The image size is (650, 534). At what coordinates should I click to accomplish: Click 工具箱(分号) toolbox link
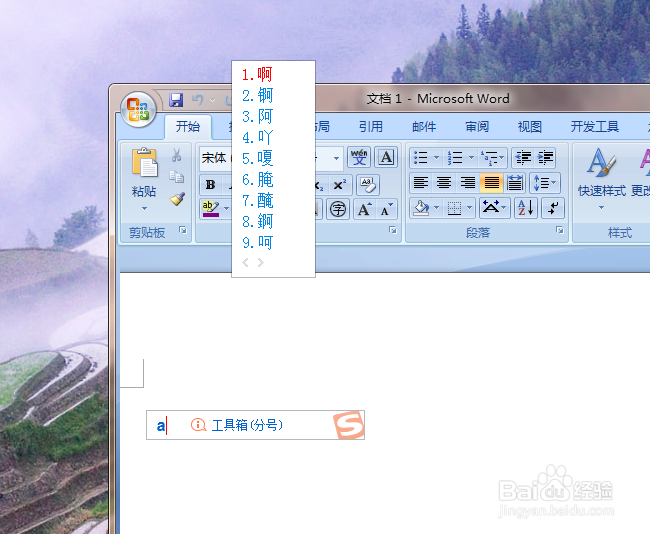click(x=247, y=425)
